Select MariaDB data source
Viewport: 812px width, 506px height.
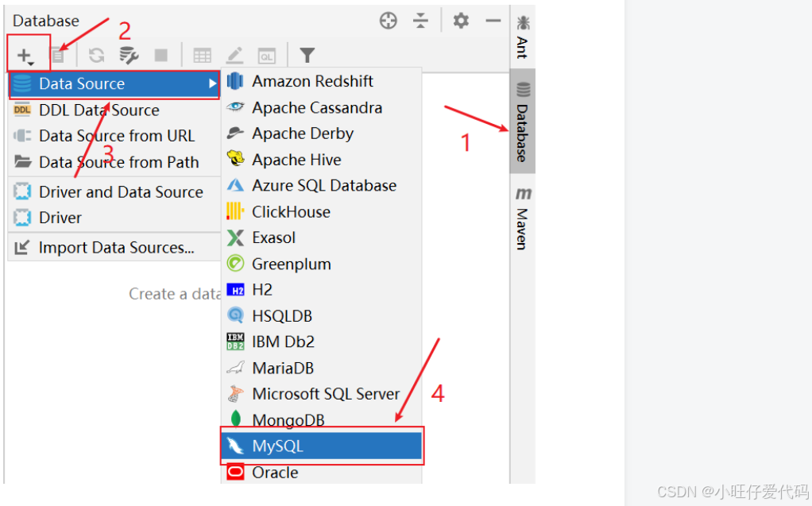click(x=322, y=368)
